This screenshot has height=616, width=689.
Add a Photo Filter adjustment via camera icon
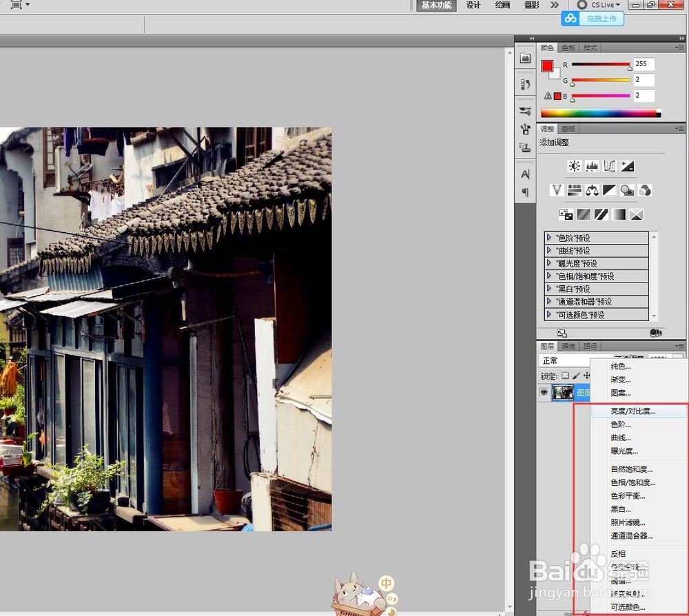pyautogui.click(x=627, y=189)
